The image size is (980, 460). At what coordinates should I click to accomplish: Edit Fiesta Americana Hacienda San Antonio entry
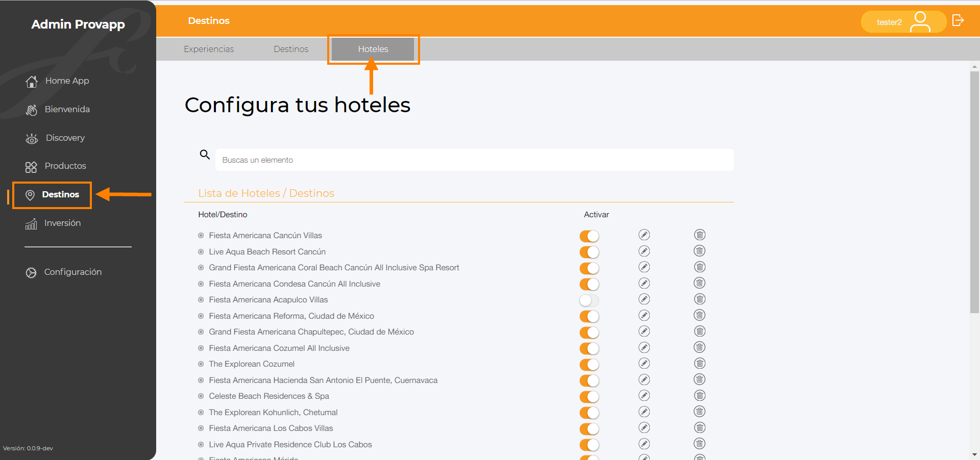(x=644, y=379)
